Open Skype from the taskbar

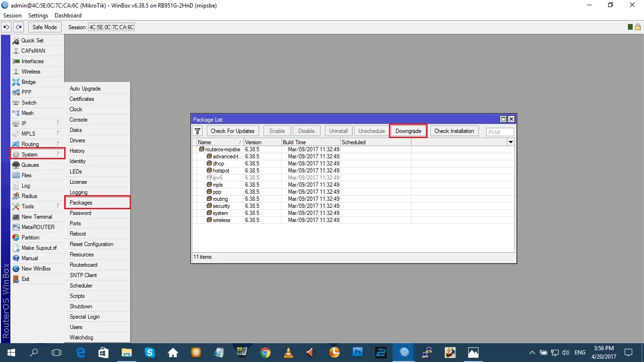point(150,352)
